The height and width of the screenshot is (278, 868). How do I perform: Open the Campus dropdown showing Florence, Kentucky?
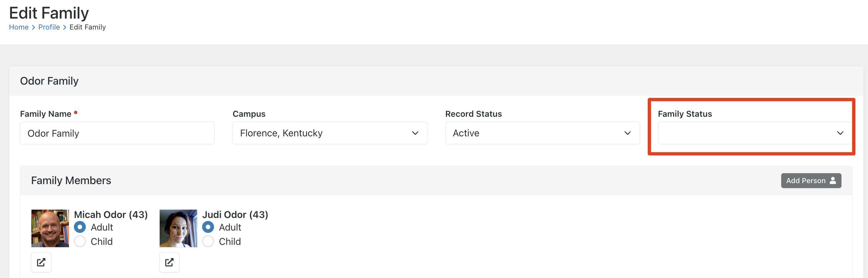click(330, 133)
